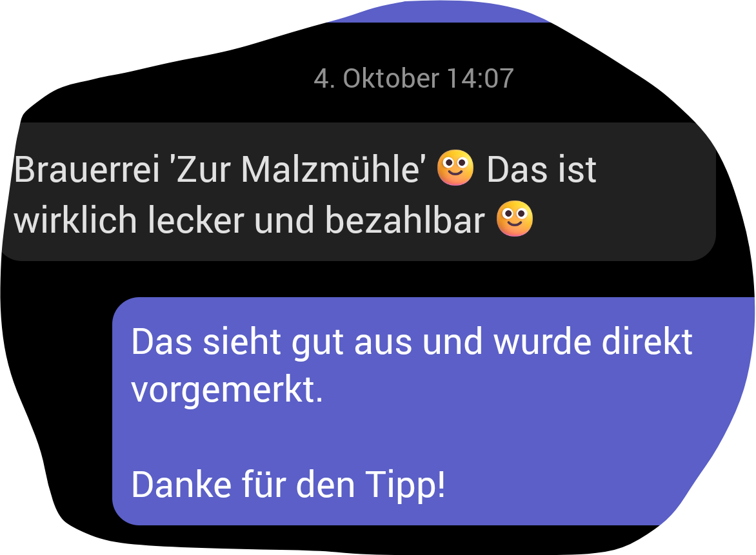Click the smiling emoji after 'Zur Malzmühle'
Screen dimensions: 756x555
pyautogui.click(x=455, y=168)
